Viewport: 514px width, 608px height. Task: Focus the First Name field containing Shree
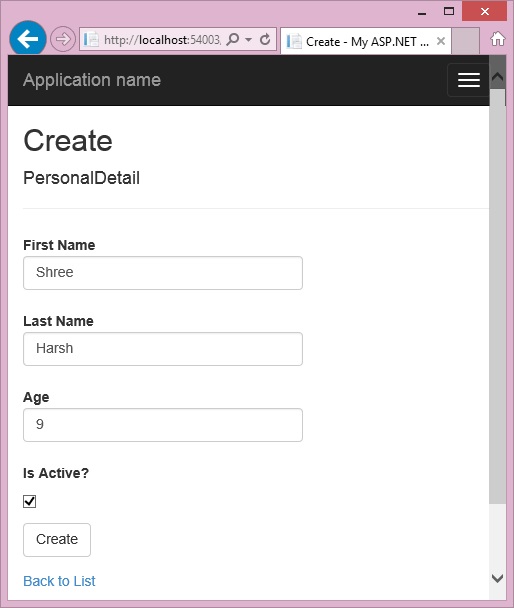pos(163,273)
